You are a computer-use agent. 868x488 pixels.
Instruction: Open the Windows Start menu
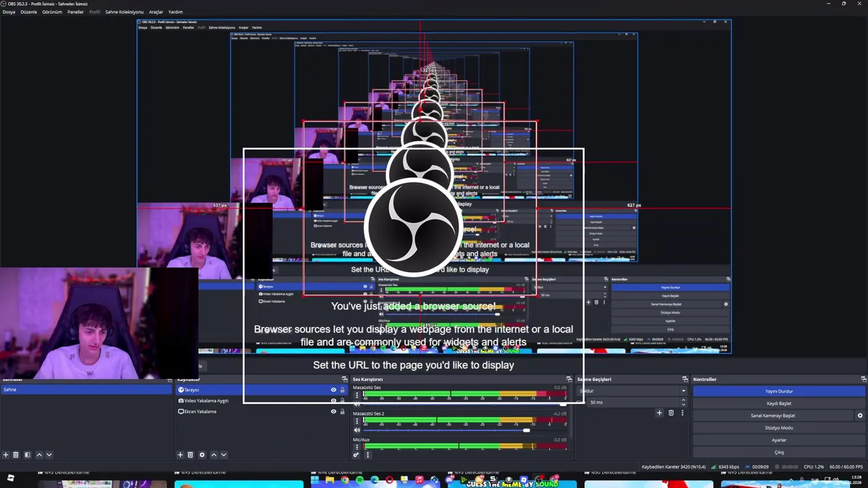point(315,481)
